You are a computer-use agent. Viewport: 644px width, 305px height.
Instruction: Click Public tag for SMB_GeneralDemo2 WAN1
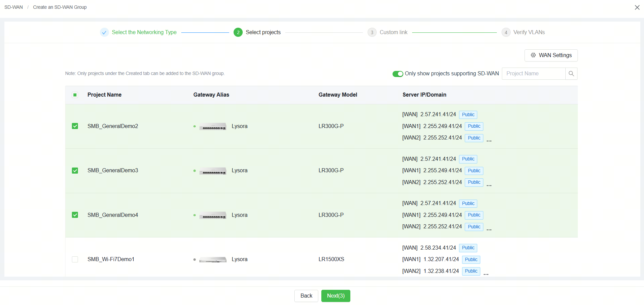coord(474,126)
